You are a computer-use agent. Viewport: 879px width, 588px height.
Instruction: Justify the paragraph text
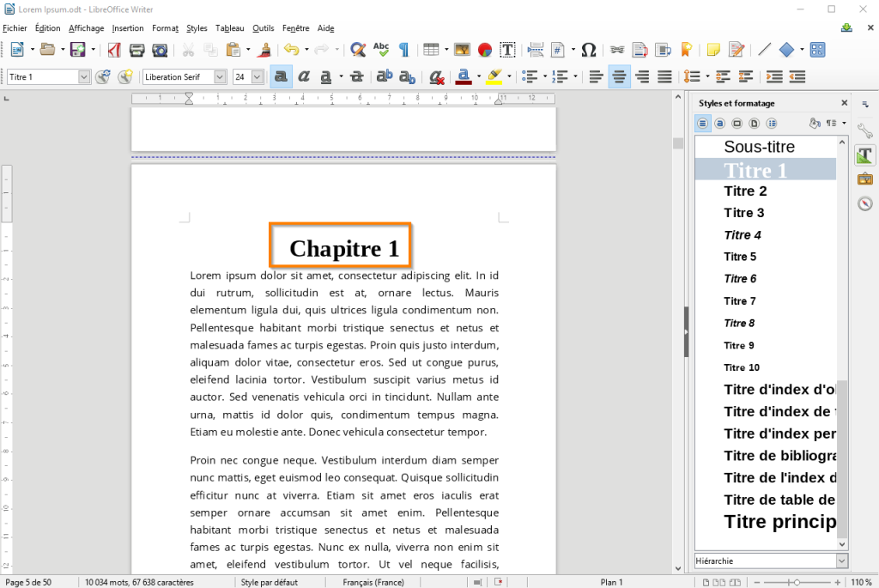(x=665, y=76)
